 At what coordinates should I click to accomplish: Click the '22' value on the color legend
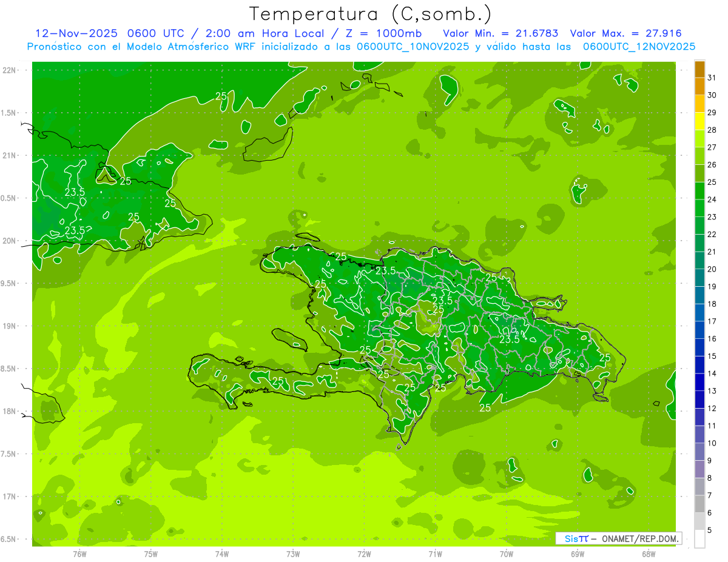coord(712,235)
